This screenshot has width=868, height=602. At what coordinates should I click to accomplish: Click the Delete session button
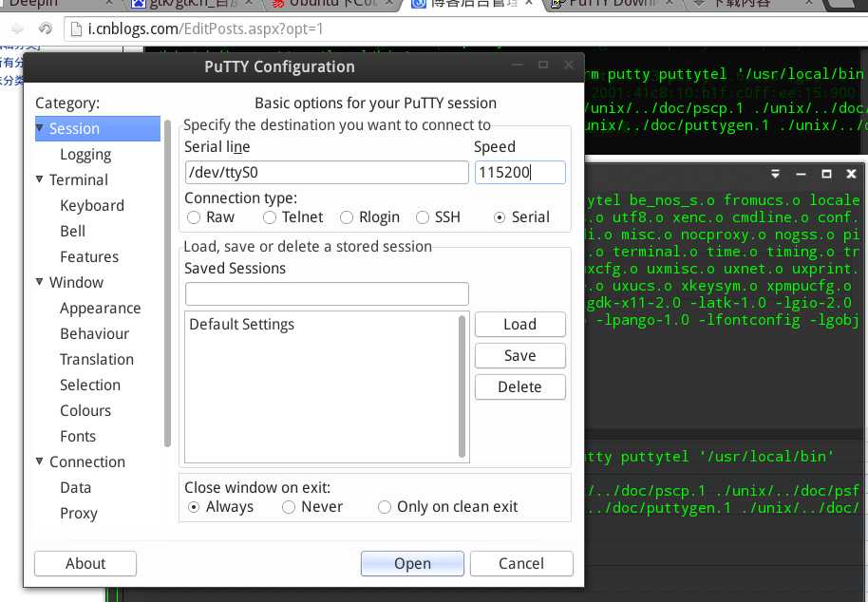coord(519,386)
